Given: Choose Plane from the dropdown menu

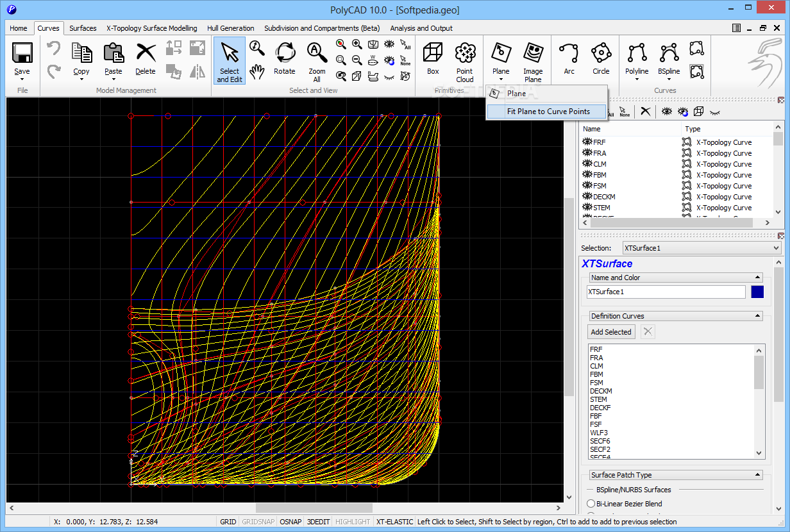Looking at the screenshot, I should [x=547, y=94].
